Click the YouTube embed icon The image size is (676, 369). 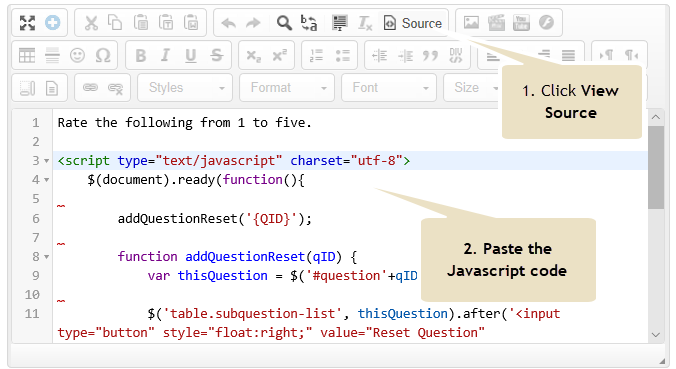(521, 22)
